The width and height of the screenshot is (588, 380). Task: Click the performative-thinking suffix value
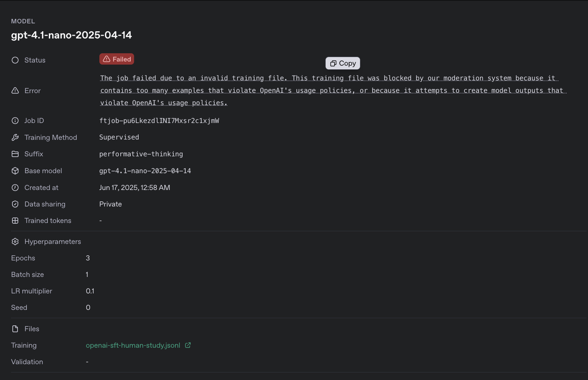click(141, 154)
